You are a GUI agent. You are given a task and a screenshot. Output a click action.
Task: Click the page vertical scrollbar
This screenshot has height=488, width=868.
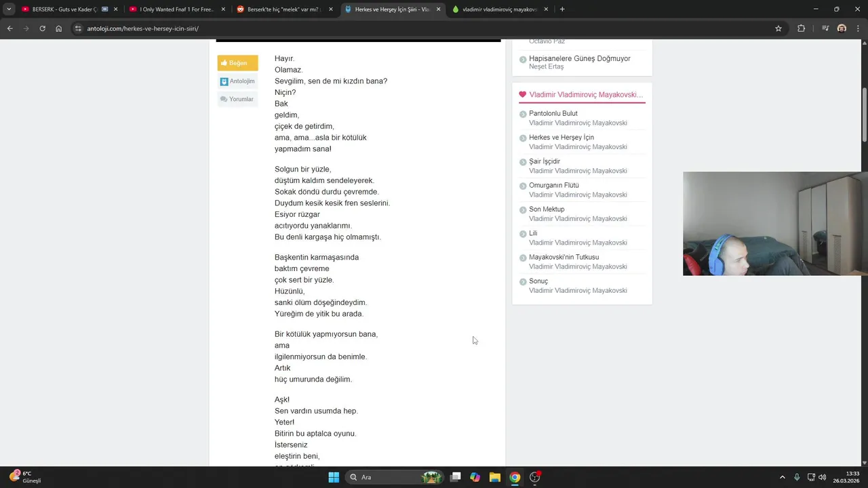[865, 115]
